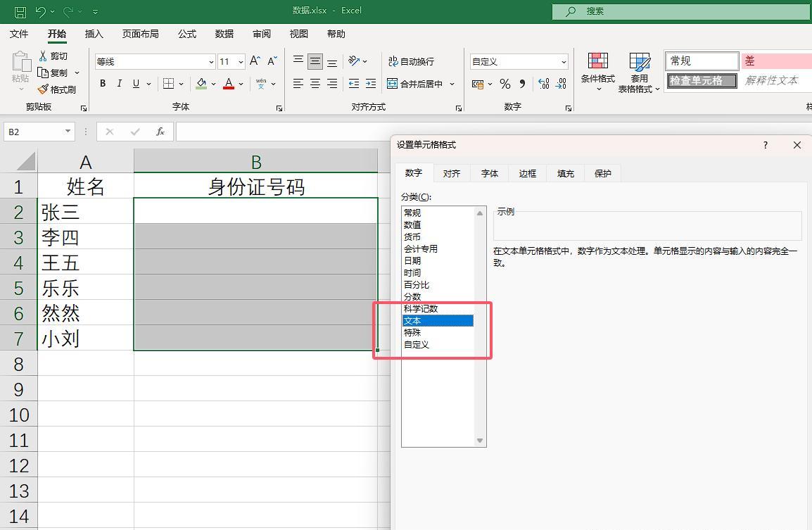The height and width of the screenshot is (530, 812).
Task: Click decrease indent icon
Action: coord(354,84)
